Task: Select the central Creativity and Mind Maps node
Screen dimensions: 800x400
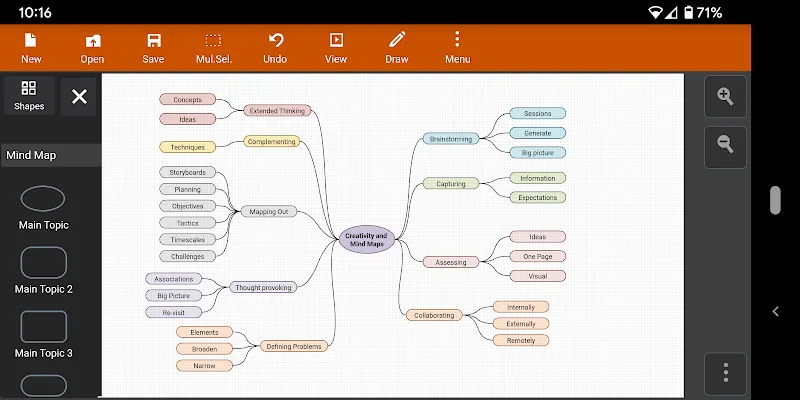Action: click(366, 240)
